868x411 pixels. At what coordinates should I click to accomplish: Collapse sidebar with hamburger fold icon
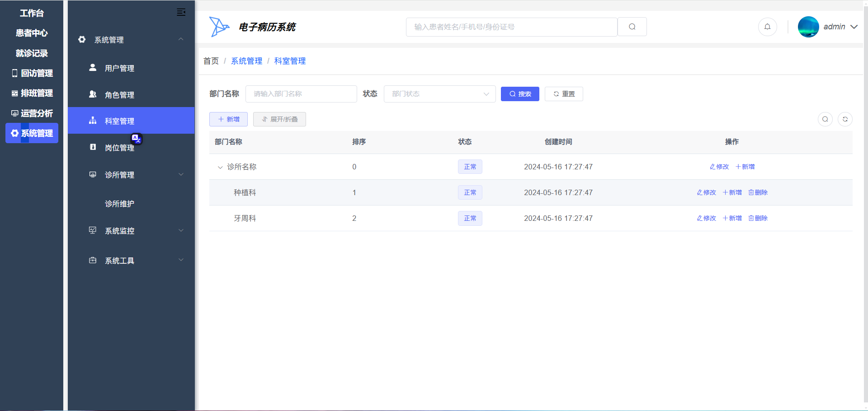pos(181,12)
